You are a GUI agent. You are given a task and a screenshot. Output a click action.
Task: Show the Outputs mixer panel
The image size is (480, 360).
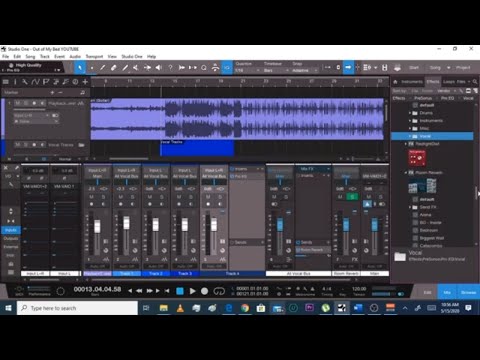coord(11,239)
